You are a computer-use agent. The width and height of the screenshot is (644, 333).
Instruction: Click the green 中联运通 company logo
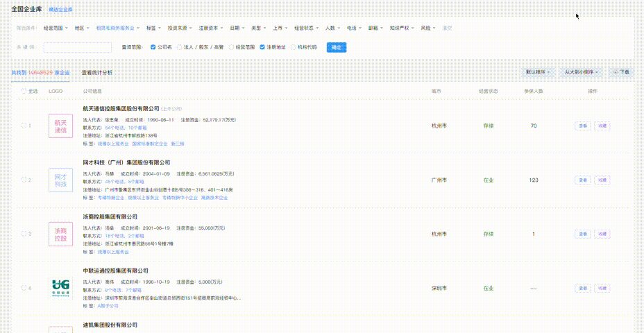60,288
